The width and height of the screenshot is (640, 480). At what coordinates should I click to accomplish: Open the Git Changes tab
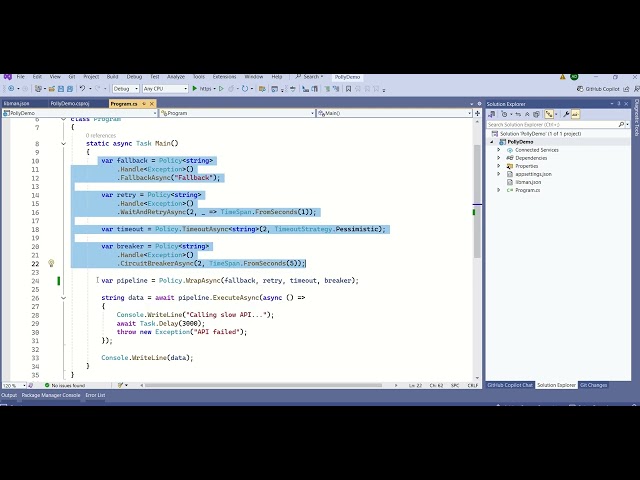point(593,385)
